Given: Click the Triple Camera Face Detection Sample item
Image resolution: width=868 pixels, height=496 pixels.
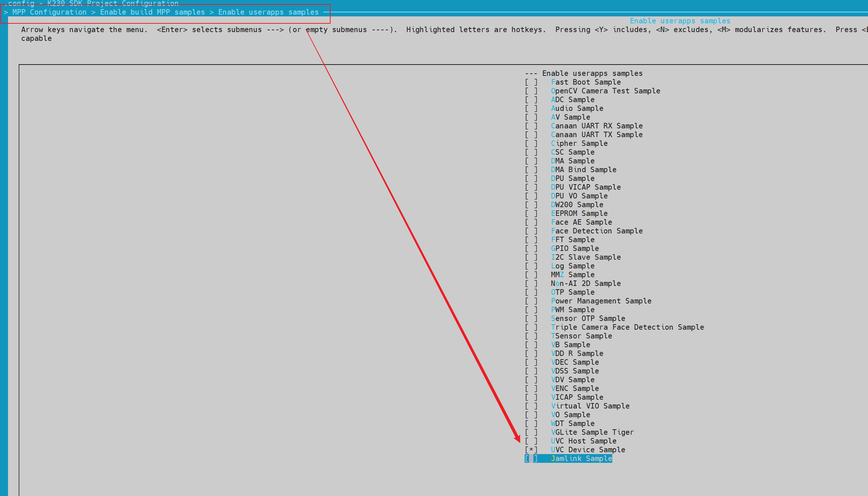Looking at the screenshot, I should (x=627, y=328).
